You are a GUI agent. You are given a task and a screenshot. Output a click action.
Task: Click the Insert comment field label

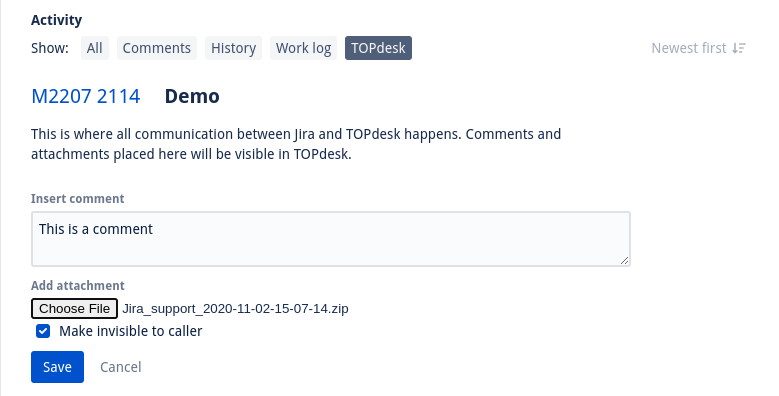pyautogui.click(x=78, y=199)
